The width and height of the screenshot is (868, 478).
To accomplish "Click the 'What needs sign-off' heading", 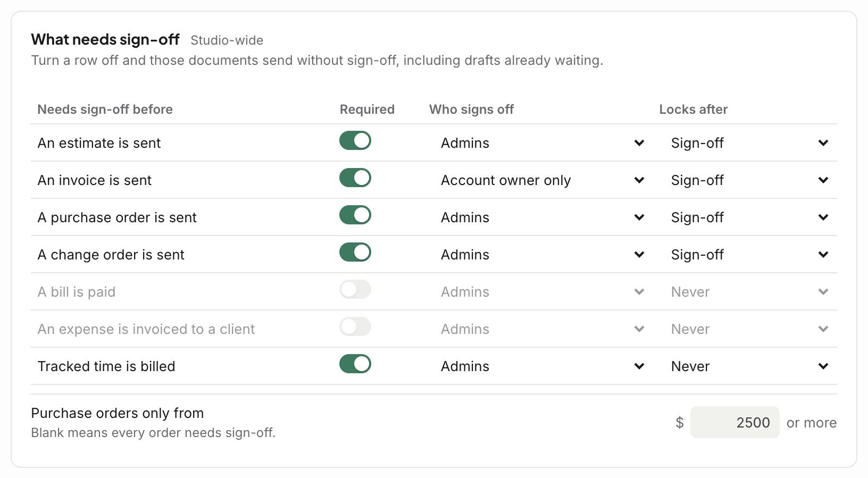I will 105,40.
